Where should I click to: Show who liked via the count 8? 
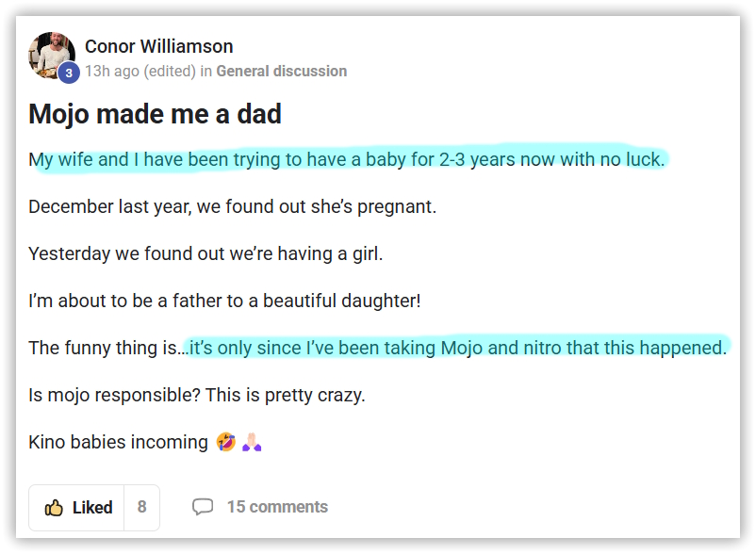141,507
